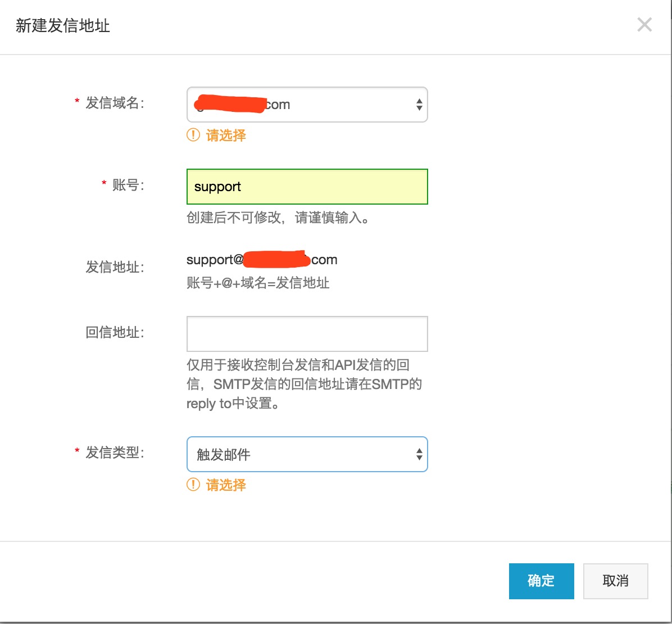Viewport: 672px width, 624px height.
Task: Click the red asterisk beside 发信类型
Action: pyautogui.click(x=77, y=450)
